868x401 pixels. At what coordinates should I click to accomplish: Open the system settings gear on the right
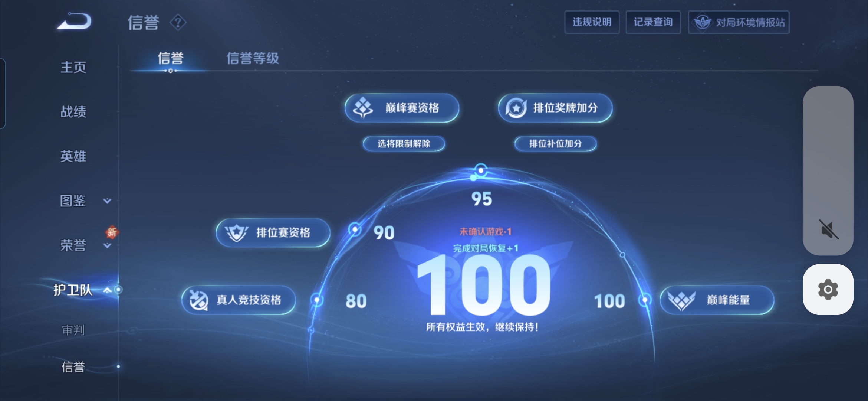click(828, 289)
